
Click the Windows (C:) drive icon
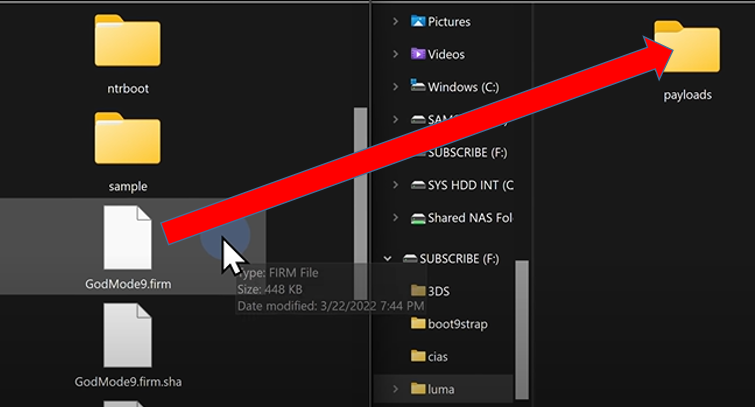pos(417,86)
